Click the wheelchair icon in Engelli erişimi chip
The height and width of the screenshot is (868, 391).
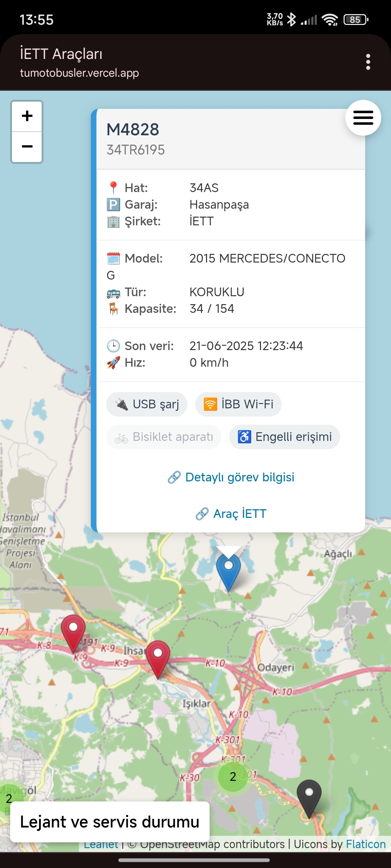[244, 437]
